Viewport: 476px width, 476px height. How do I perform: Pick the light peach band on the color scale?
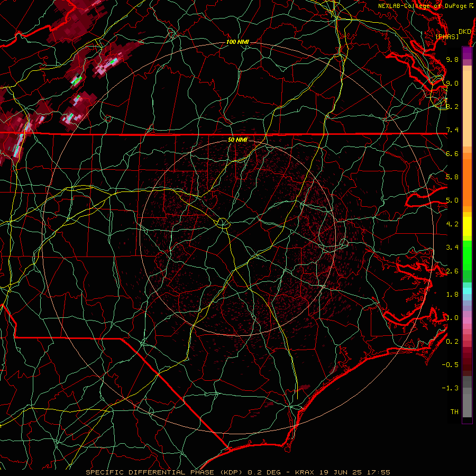(x=467, y=108)
